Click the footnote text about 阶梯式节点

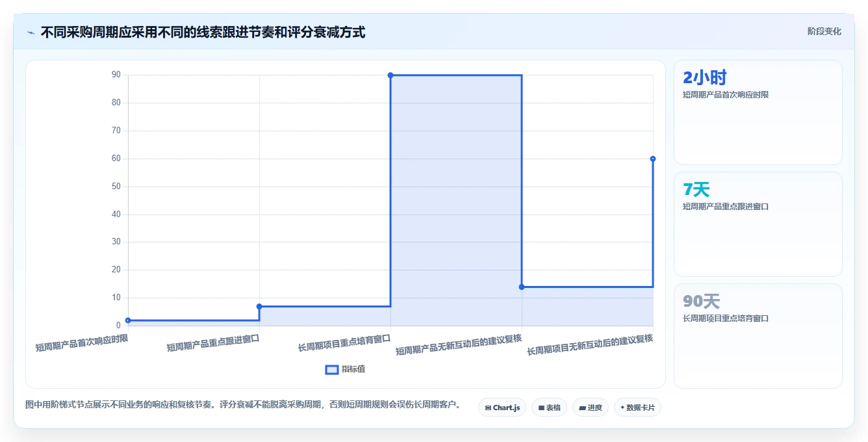click(x=243, y=404)
